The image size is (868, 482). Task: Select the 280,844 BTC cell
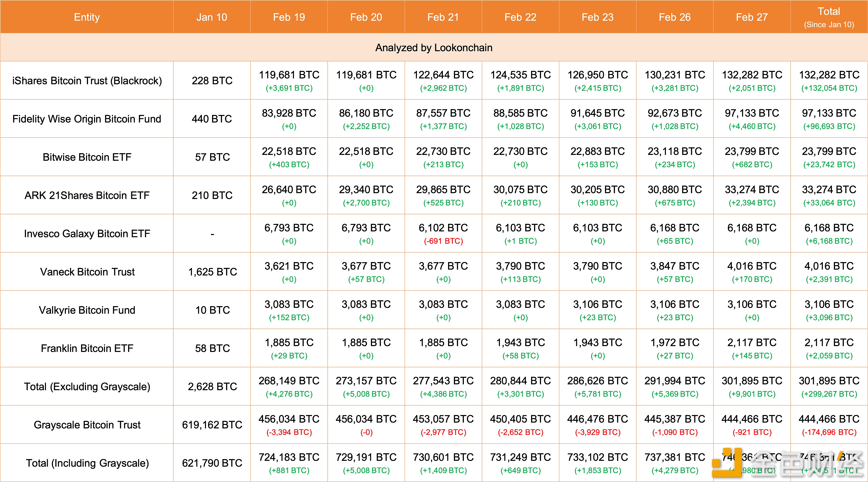[x=521, y=381]
